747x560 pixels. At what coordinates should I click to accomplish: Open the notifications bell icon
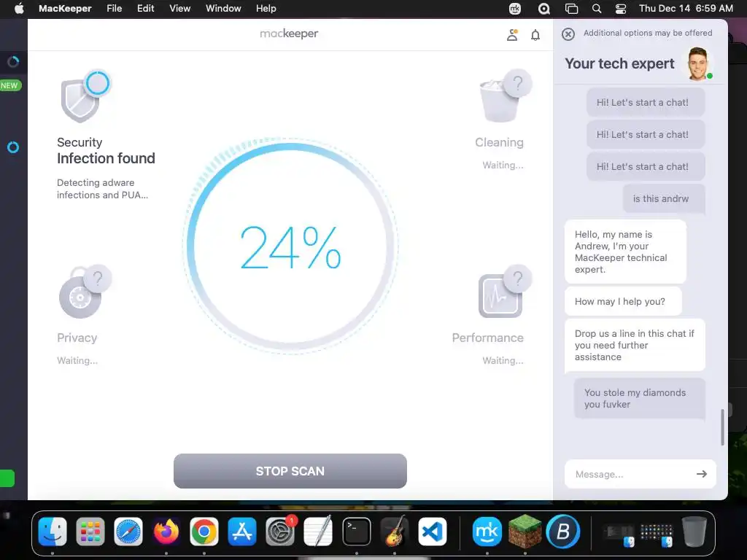tap(535, 35)
